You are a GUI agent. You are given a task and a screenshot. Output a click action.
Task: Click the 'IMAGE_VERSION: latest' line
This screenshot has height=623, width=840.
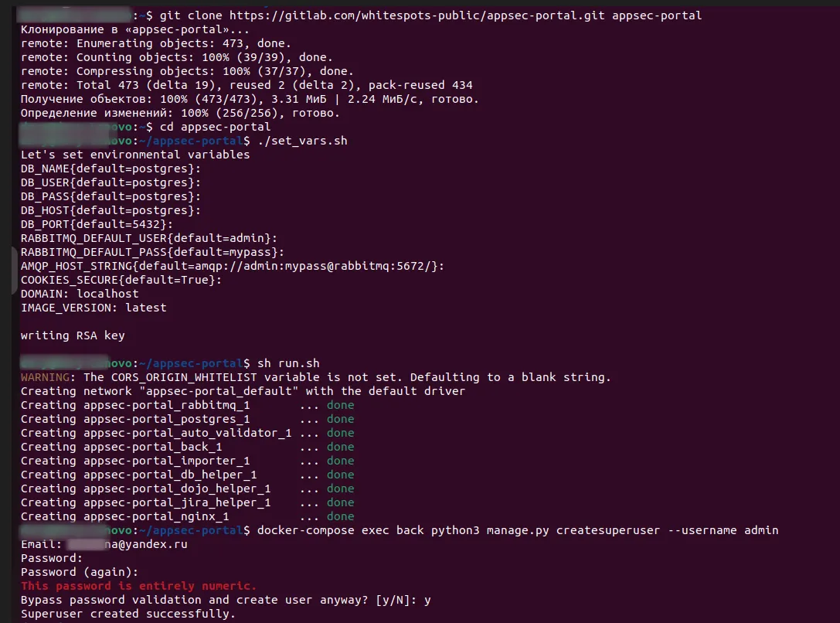[94, 308]
